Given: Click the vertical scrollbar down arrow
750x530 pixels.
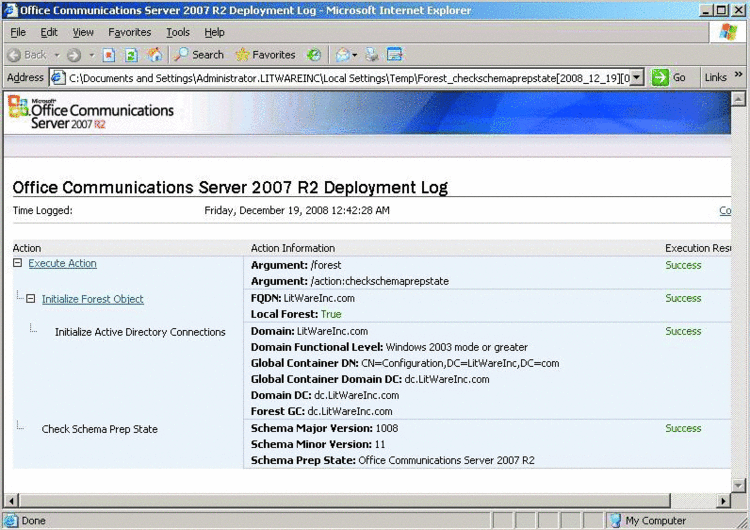Looking at the screenshot, I should pos(739,485).
